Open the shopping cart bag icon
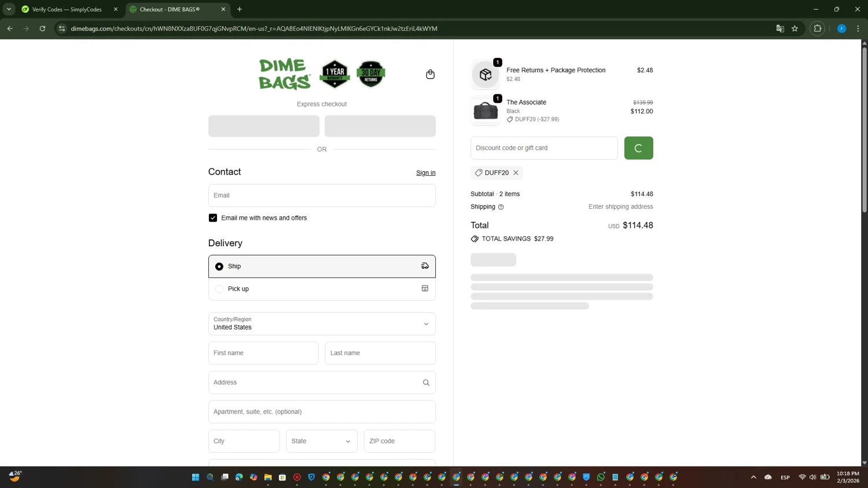Viewport: 868px width, 488px height. pos(430,74)
